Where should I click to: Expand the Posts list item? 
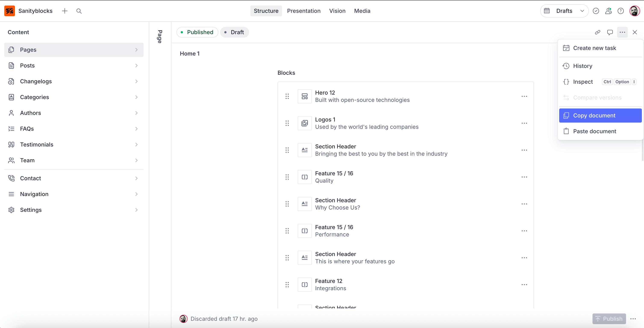click(x=74, y=65)
